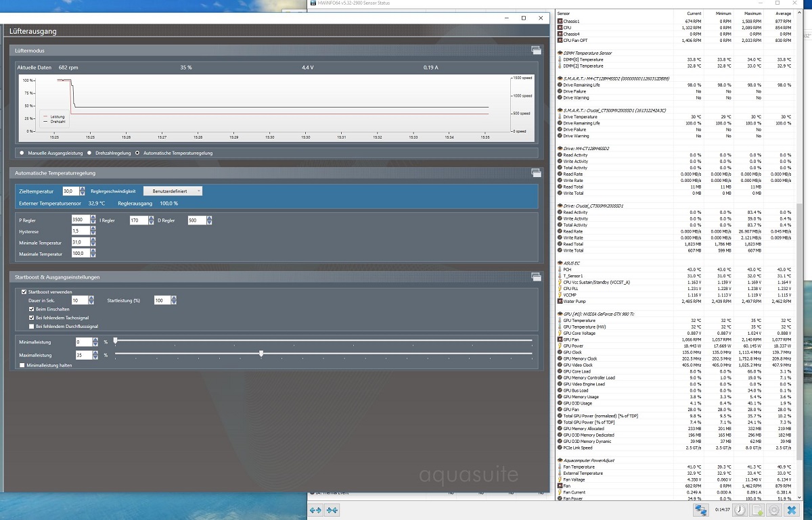Click HWiNFO collapse columns arrows icon
This screenshot has width=812, height=520.
point(332,510)
